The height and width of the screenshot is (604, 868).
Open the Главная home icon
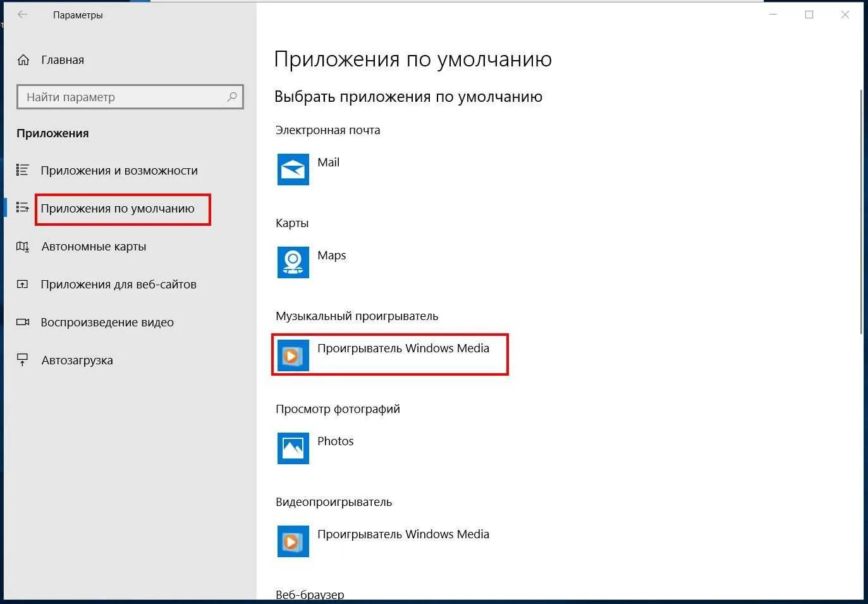[x=23, y=60]
